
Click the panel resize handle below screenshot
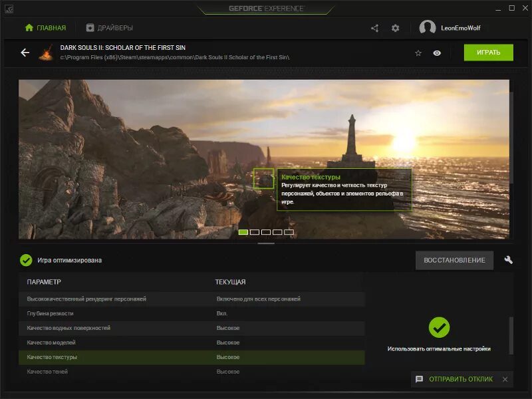click(x=266, y=243)
